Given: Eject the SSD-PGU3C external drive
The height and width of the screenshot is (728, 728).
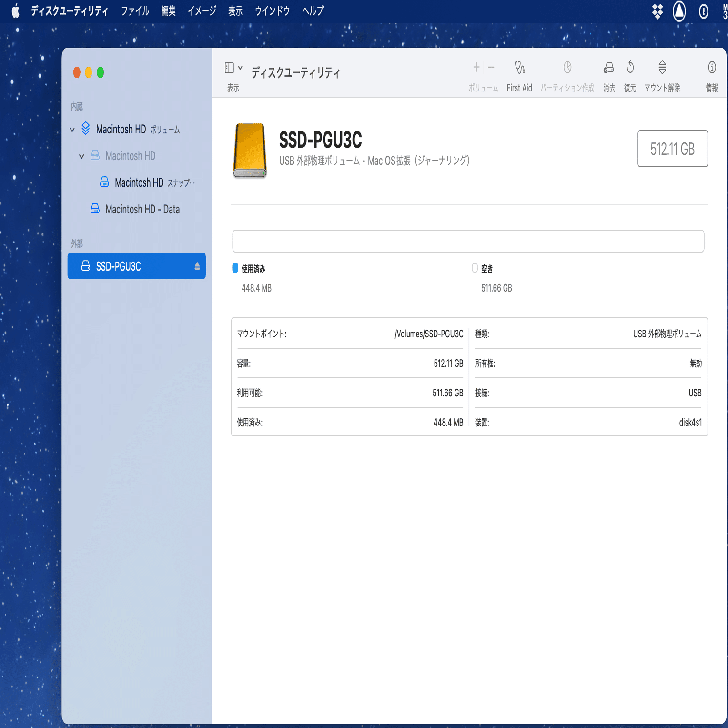Looking at the screenshot, I should (197, 266).
